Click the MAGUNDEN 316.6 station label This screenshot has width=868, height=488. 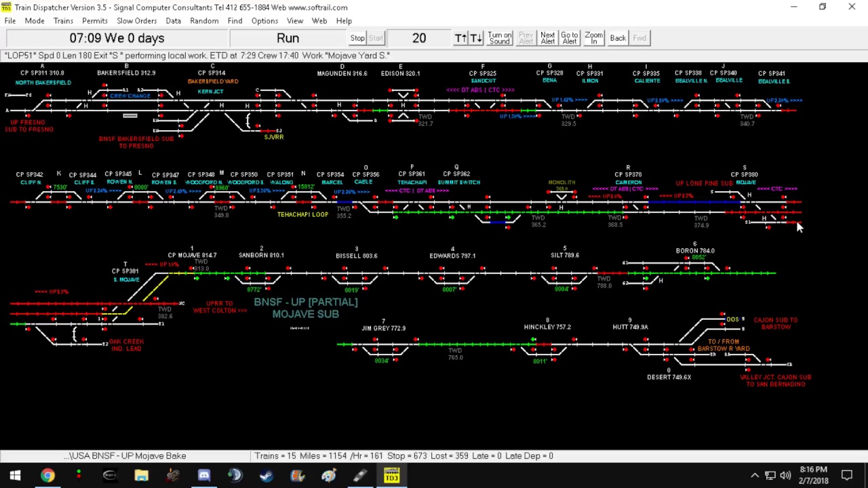pyautogui.click(x=342, y=73)
